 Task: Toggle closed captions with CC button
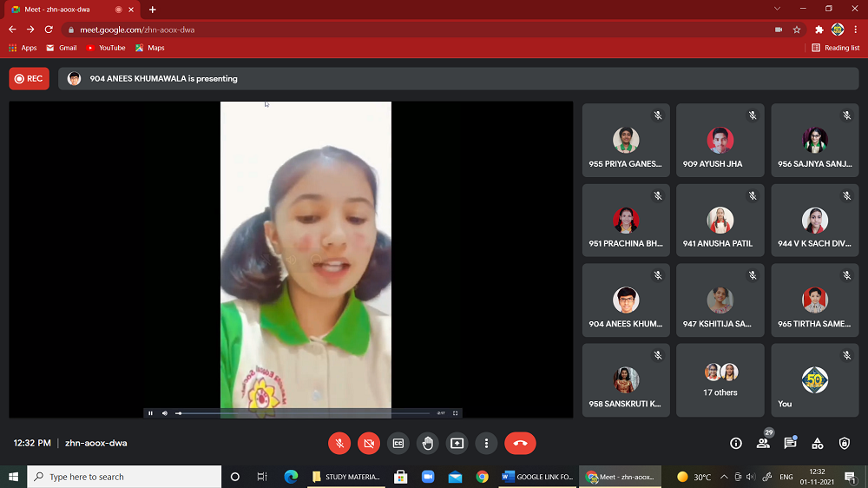click(398, 443)
